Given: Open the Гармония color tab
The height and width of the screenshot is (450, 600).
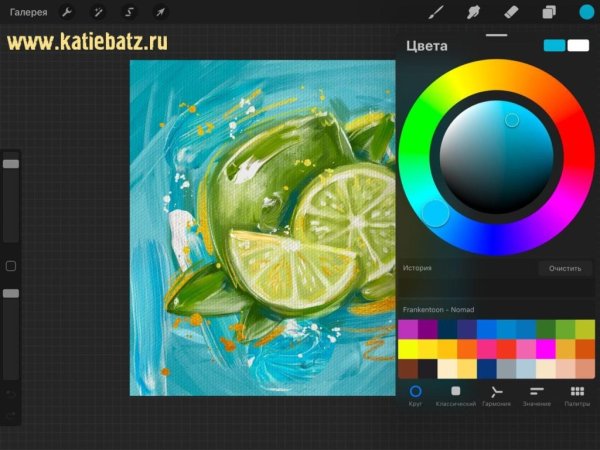Looking at the screenshot, I should tap(496, 395).
